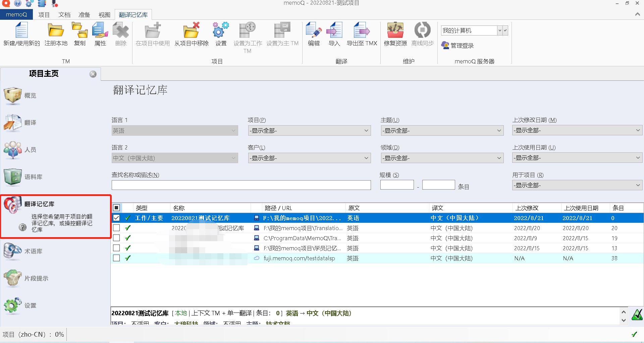Toggle the select-all header checkbox

point(116,208)
